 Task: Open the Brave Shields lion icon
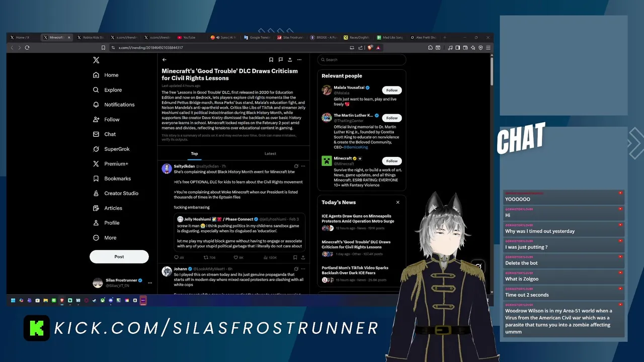370,48
